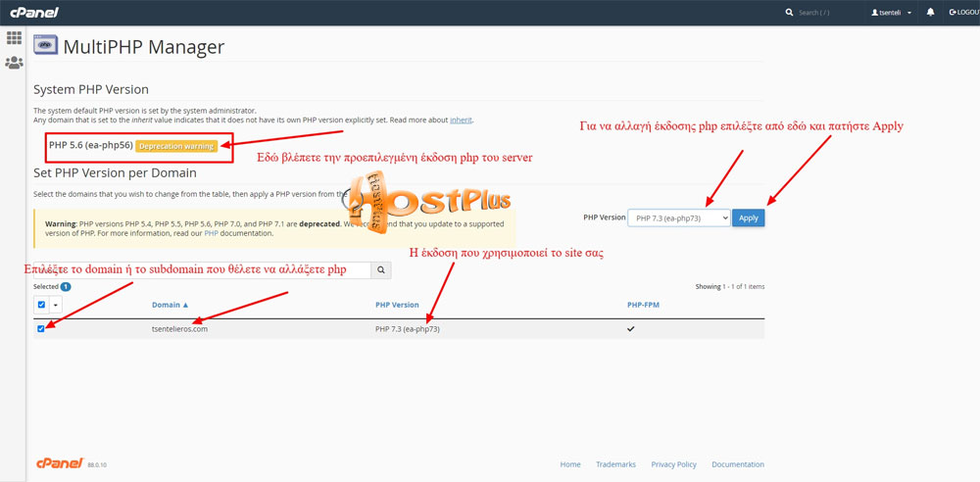Open the User Manager people icon
This screenshot has height=482, width=980.
[x=14, y=63]
